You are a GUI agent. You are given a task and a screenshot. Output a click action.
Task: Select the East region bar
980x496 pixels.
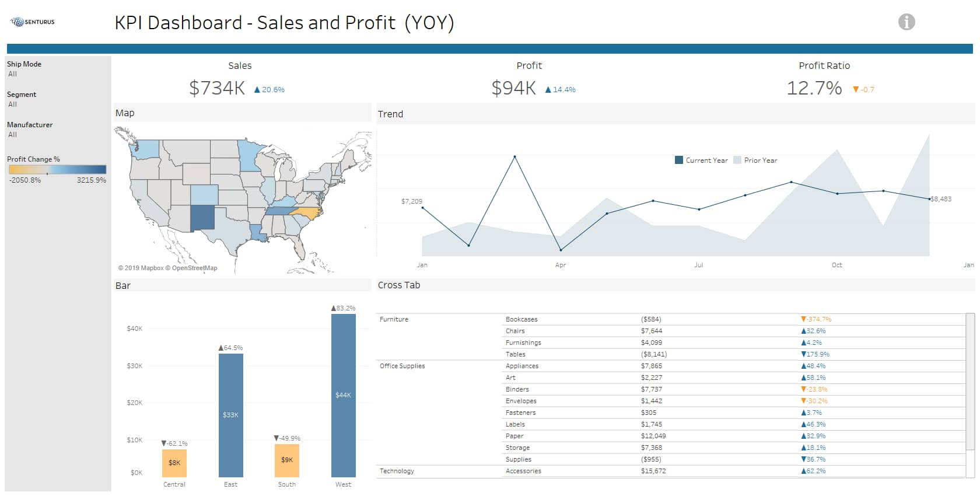(x=230, y=415)
